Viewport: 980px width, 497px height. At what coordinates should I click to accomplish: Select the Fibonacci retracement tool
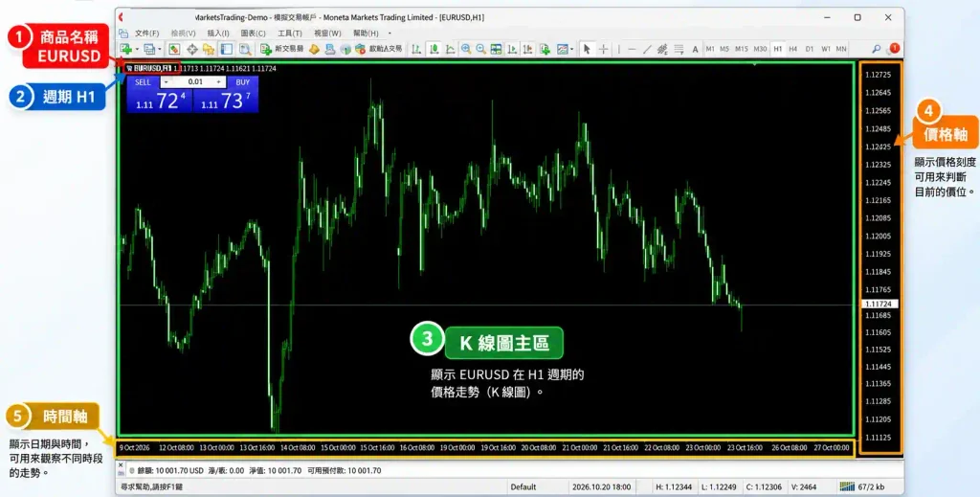click(679, 49)
